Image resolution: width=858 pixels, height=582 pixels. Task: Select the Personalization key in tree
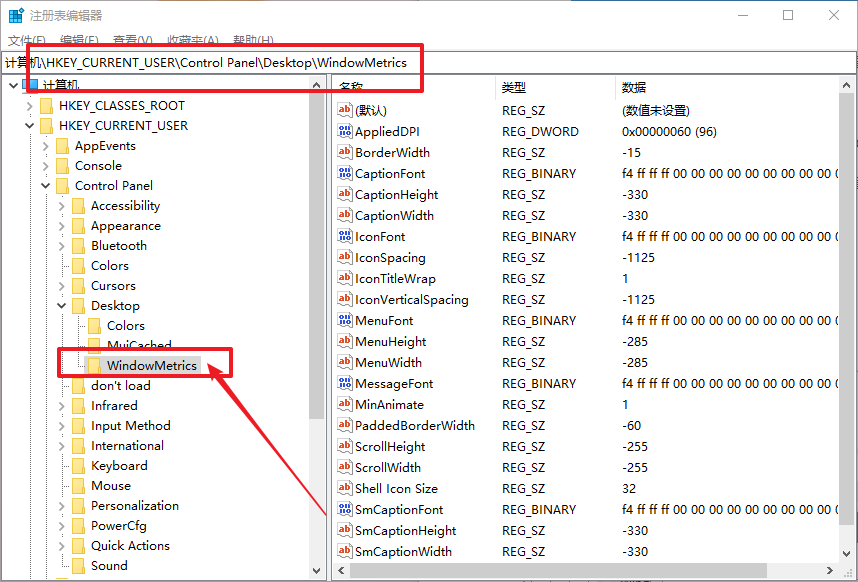click(134, 505)
